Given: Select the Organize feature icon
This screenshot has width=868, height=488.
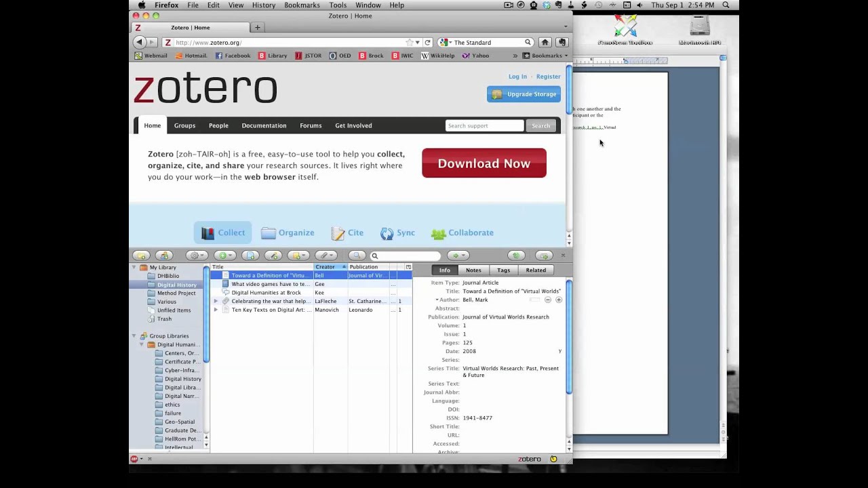Looking at the screenshot, I should pos(288,232).
